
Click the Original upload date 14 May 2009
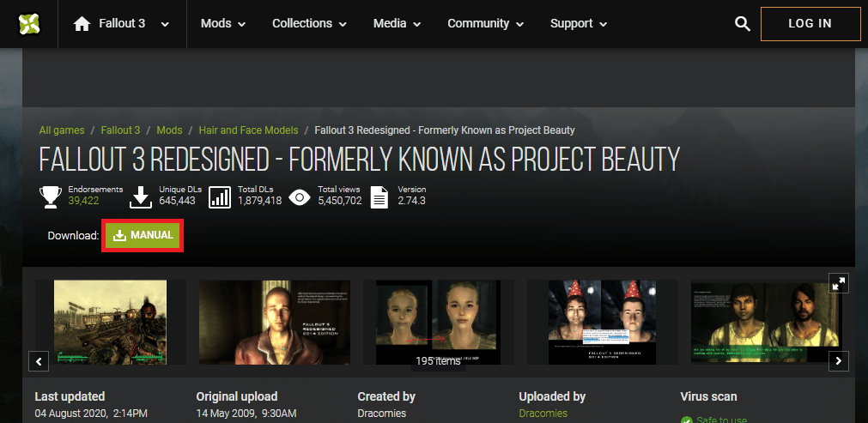246,414
